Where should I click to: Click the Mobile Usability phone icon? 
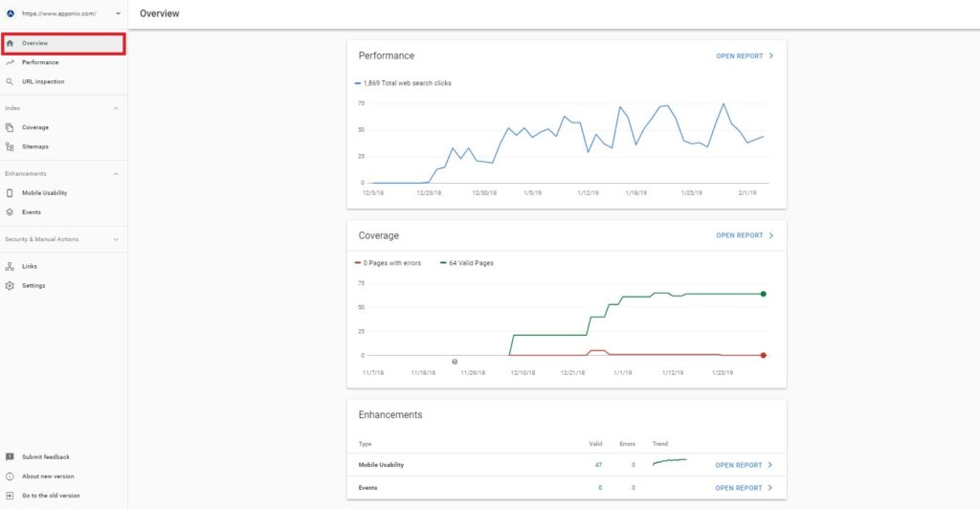coord(10,193)
